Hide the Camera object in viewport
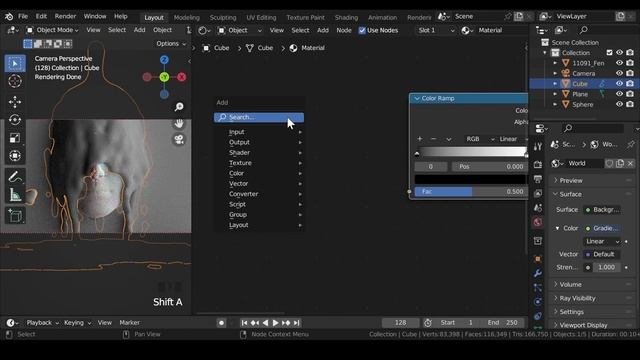Image resolution: width=640 pixels, height=360 pixels. pyautogui.click(x=619, y=73)
